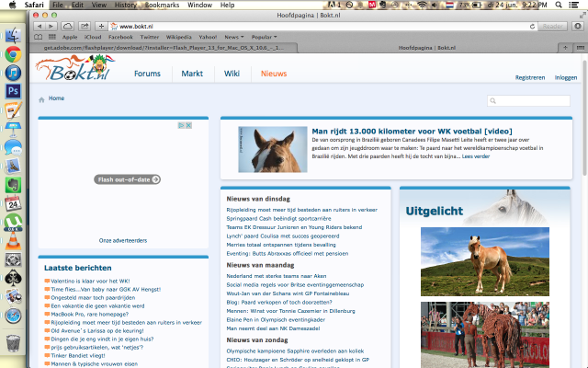The height and width of the screenshot is (368, 588).
Task: Go to Forums section
Action: [147, 74]
